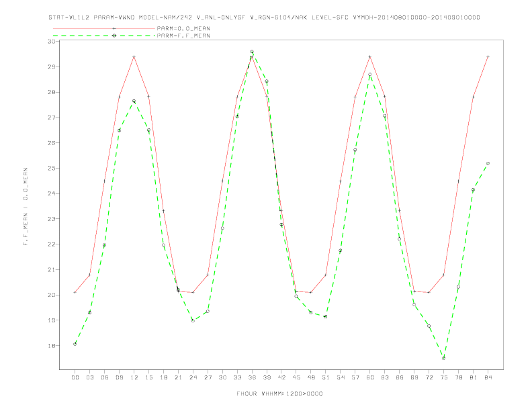Click the highest green circle marker above hour 36
Viewport: 532px width, 411px height.
pyautogui.click(x=252, y=52)
